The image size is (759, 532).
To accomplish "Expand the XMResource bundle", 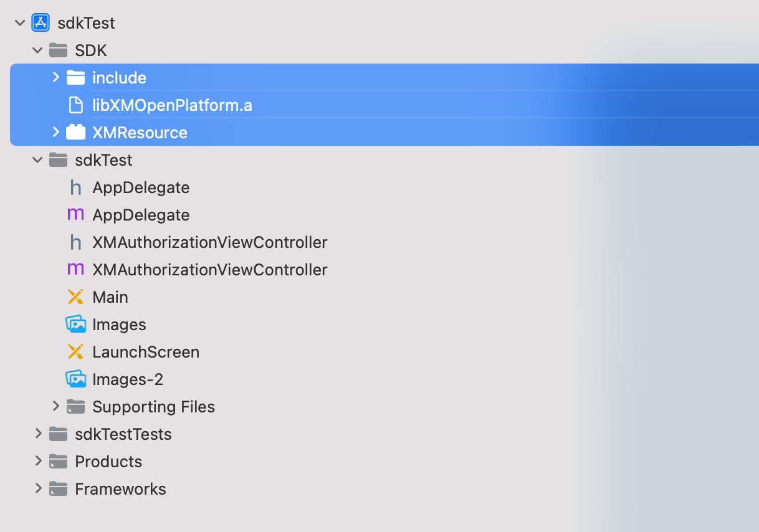I will (x=55, y=132).
